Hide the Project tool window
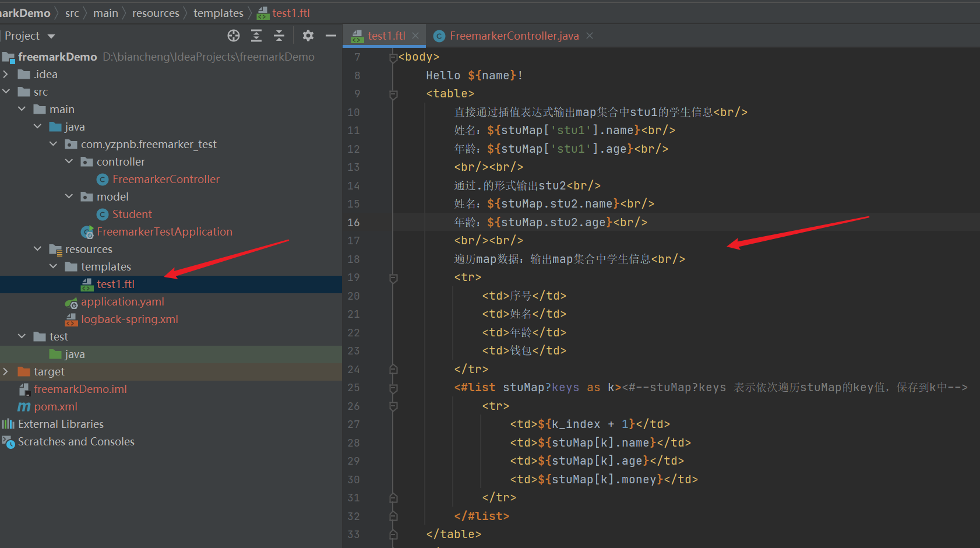The height and width of the screenshot is (548, 980). tap(331, 36)
